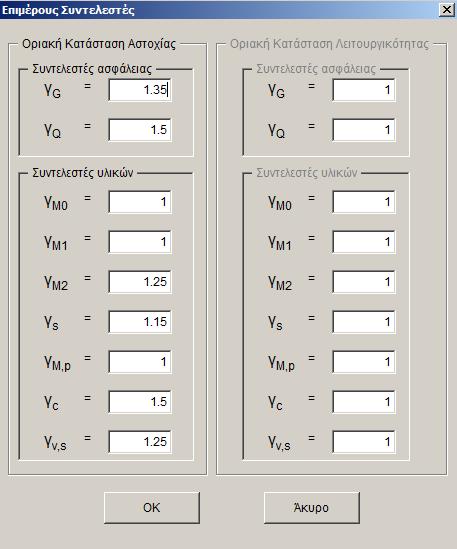Select the γs field in Οριακή Κατάσταση Λειτουργικότητας
The image size is (457, 549).
point(364,322)
